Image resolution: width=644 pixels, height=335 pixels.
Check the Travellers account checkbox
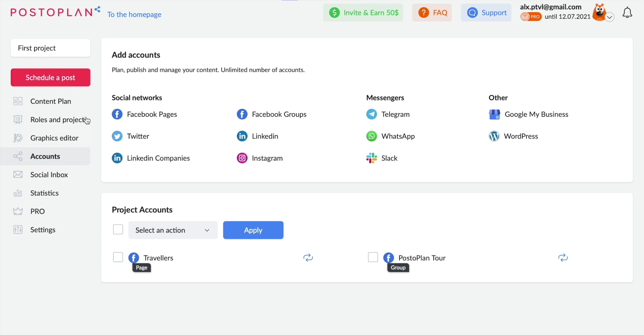(x=118, y=257)
